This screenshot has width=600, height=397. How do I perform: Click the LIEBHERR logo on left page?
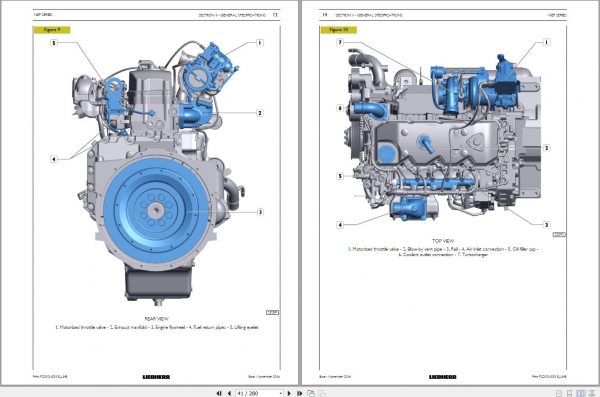tap(156, 377)
